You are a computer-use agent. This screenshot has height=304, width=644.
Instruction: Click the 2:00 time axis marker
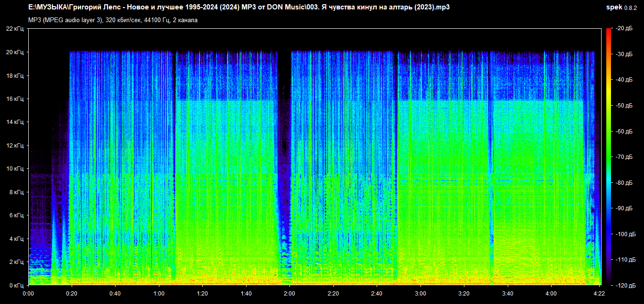pos(289,293)
